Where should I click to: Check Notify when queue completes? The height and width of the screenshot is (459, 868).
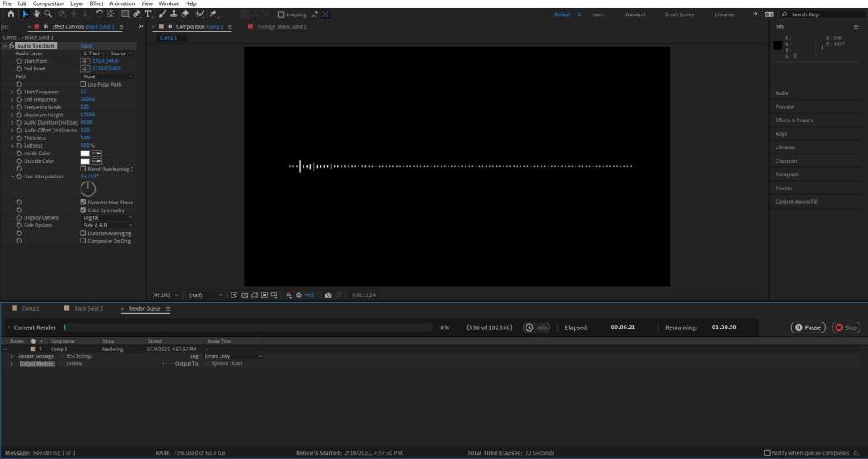pyautogui.click(x=767, y=452)
